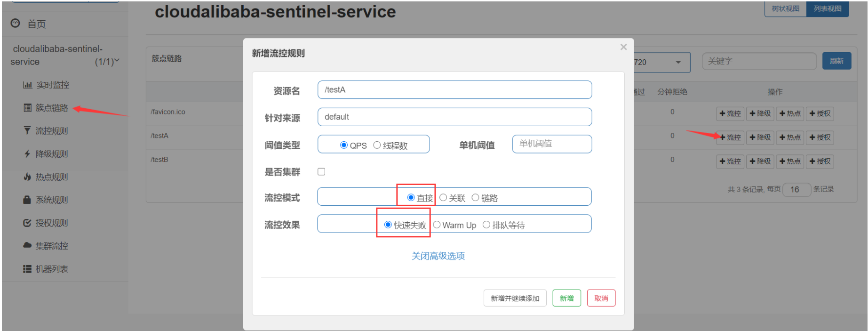Click 关闭高级选项 to collapse advanced options

click(x=438, y=256)
